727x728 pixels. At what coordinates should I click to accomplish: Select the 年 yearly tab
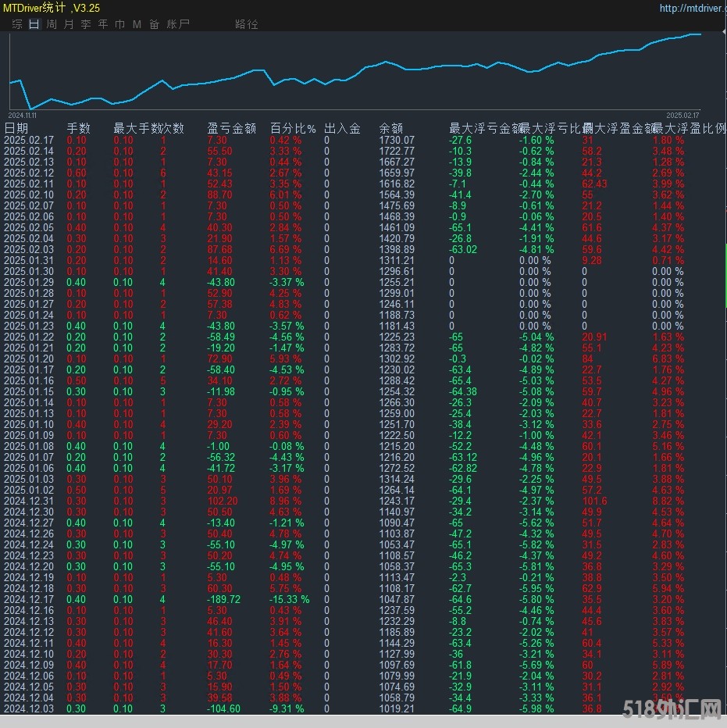point(103,24)
